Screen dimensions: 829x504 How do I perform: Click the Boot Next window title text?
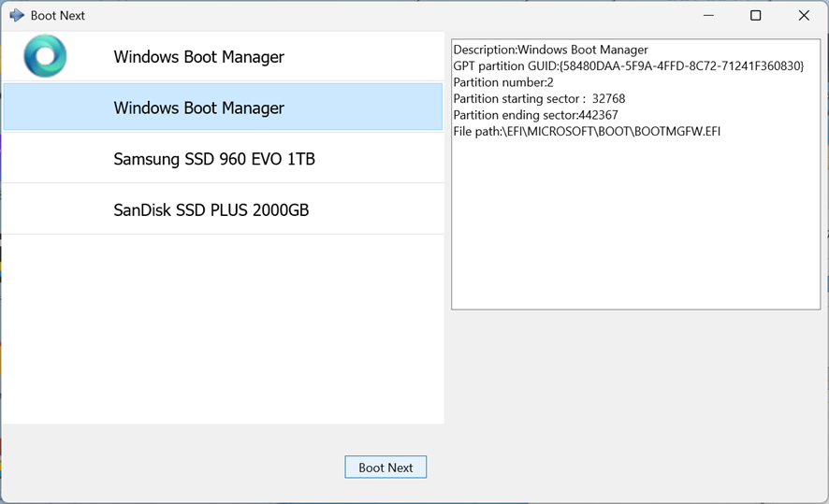(x=58, y=15)
